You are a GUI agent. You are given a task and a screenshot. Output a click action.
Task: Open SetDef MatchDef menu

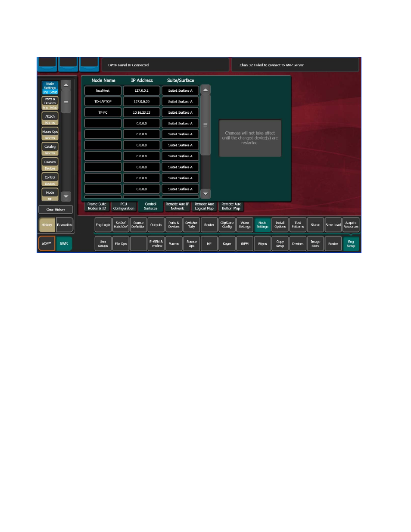click(121, 225)
